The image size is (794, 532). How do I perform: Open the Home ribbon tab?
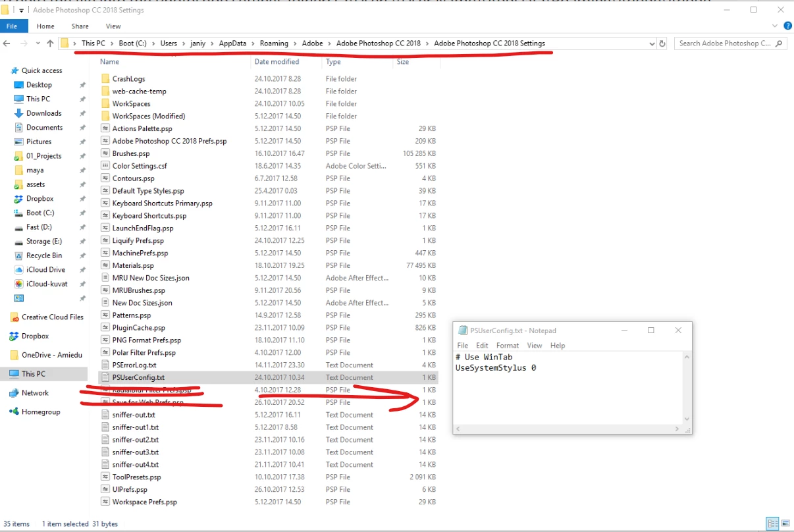(x=45, y=26)
